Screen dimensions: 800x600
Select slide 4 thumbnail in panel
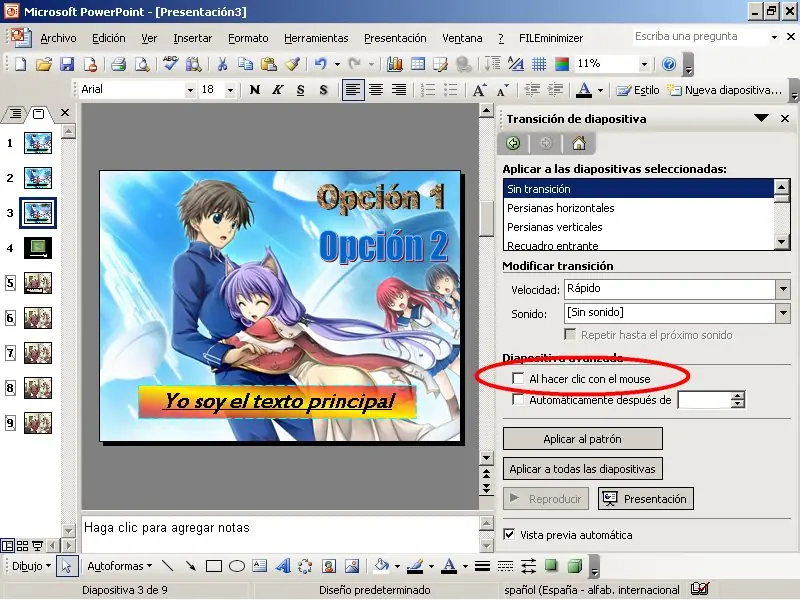38,247
